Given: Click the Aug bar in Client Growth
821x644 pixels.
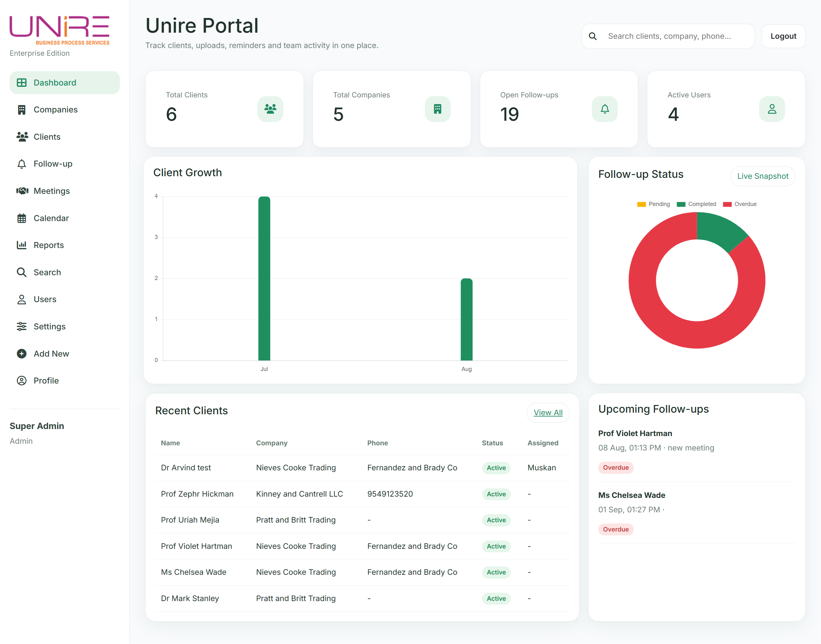Looking at the screenshot, I should point(466,319).
